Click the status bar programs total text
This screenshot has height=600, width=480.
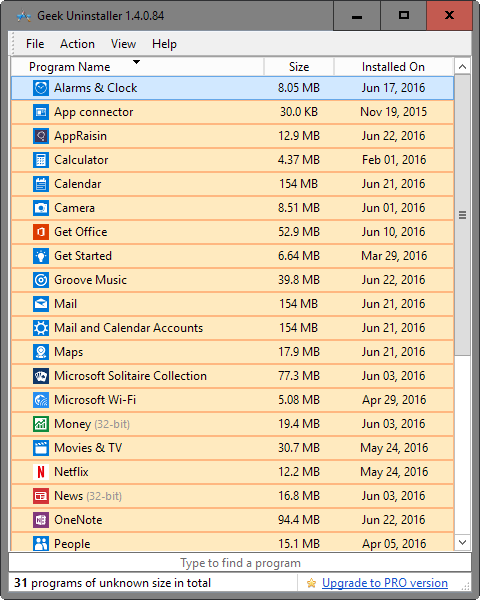(113, 583)
